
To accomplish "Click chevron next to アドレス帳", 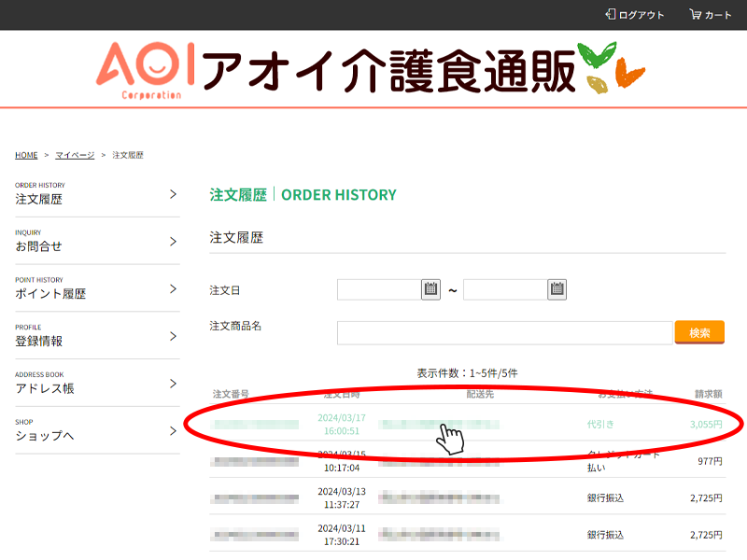I will tap(173, 384).
